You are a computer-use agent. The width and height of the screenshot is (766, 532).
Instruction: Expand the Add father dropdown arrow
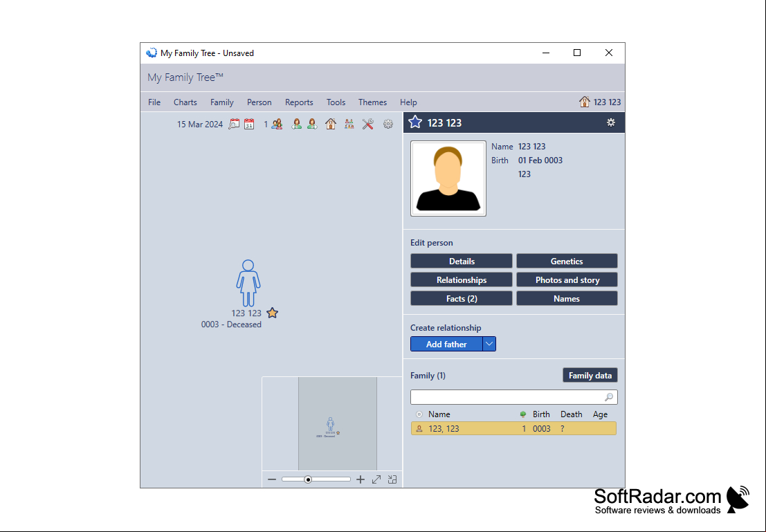[x=489, y=344]
